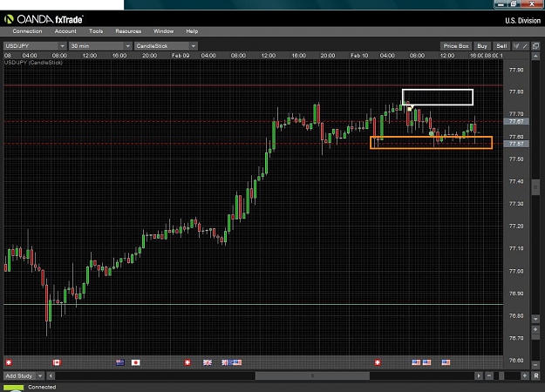Expand the CandleStick chart type dropdown
The height and width of the screenshot is (392, 545).
194,46
